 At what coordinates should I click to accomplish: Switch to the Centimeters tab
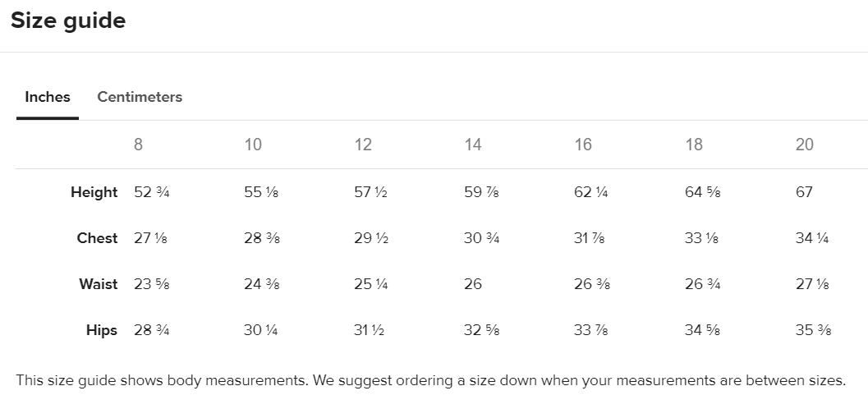point(140,97)
